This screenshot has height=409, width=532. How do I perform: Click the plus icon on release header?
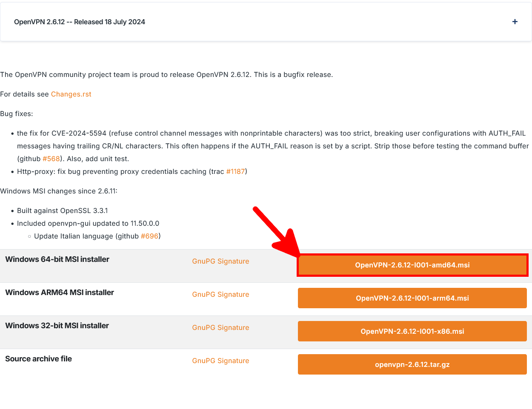point(515,21)
